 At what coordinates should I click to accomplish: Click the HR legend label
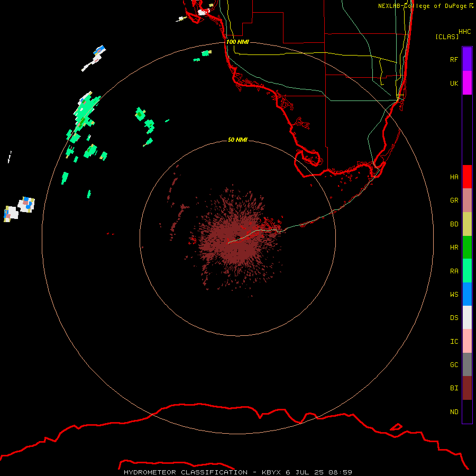point(454,248)
